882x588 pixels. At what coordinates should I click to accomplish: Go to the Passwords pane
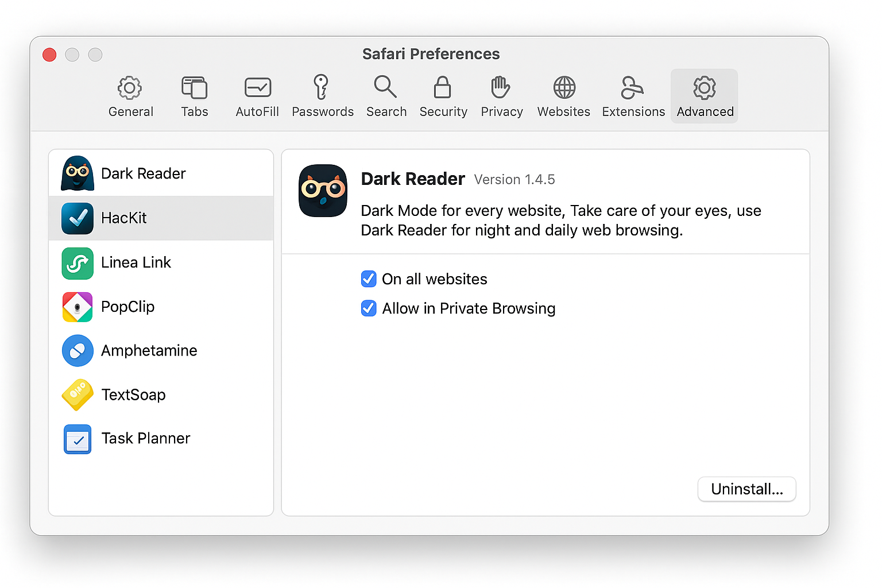[x=322, y=96]
